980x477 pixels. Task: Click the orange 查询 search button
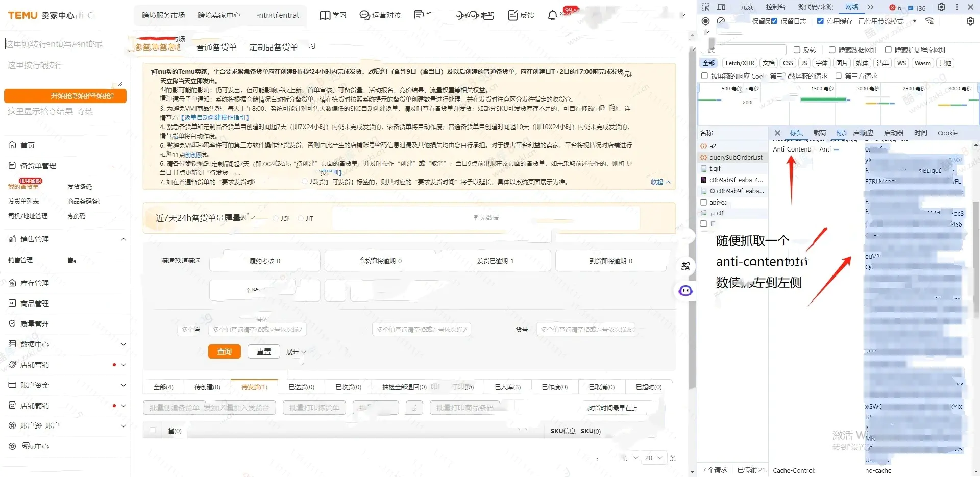[x=224, y=352]
